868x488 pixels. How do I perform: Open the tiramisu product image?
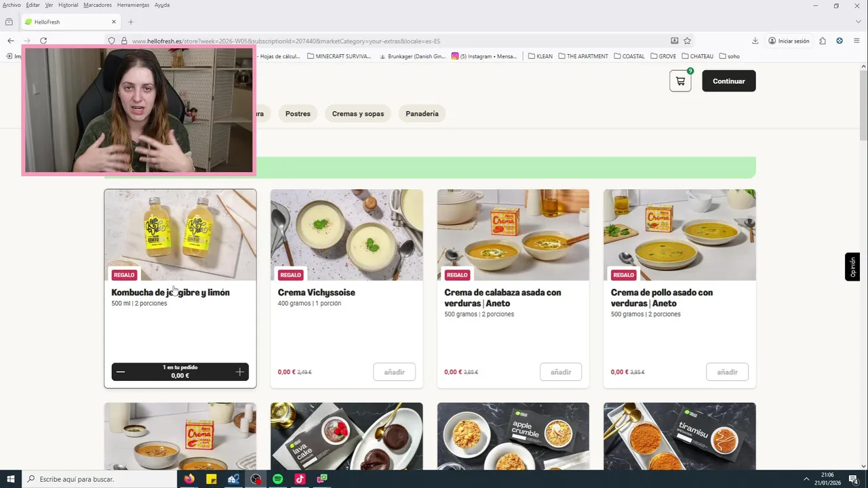pos(679,436)
